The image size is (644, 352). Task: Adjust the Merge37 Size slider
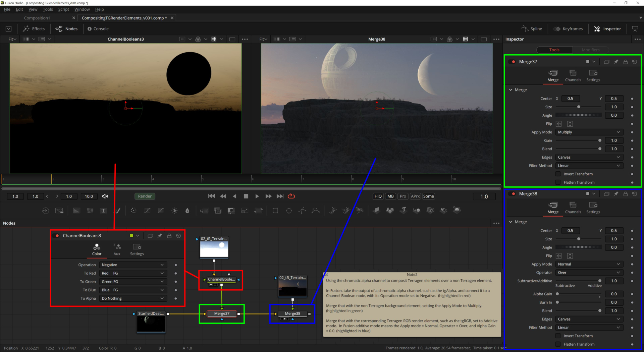pyautogui.click(x=579, y=107)
